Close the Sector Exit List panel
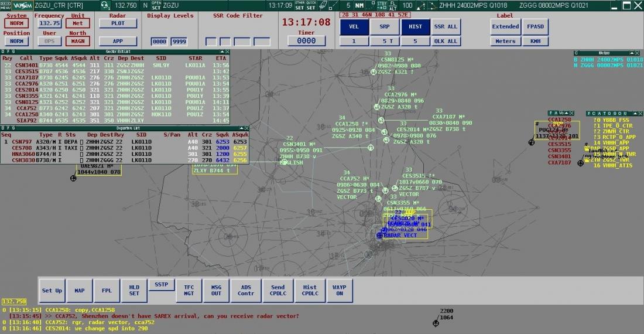Image resolution: width=644 pixels, height=334 pixels. pyautogui.click(x=227, y=52)
